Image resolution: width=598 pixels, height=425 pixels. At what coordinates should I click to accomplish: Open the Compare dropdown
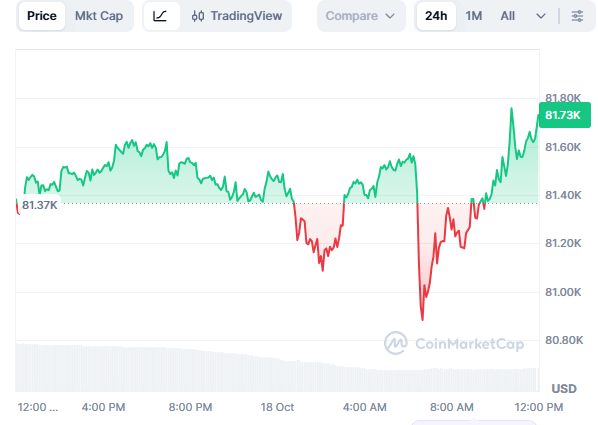[361, 16]
